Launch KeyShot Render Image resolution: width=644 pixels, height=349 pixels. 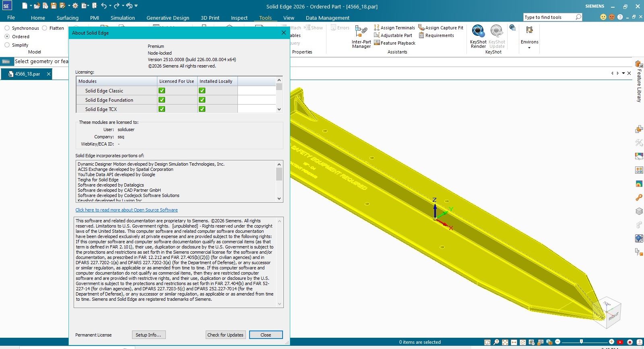click(x=478, y=37)
